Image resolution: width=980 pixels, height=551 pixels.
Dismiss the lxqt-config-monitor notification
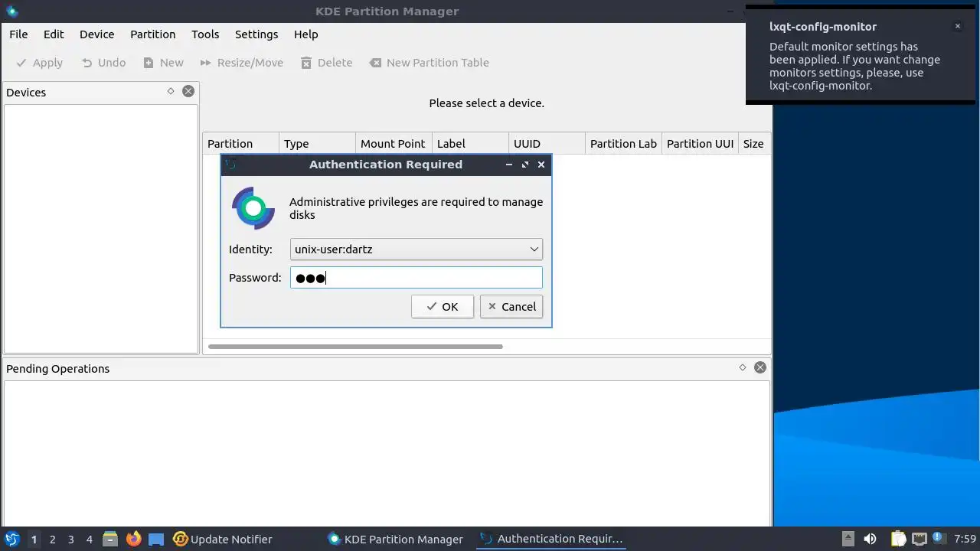pyautogui.click(x=957, y=26)
